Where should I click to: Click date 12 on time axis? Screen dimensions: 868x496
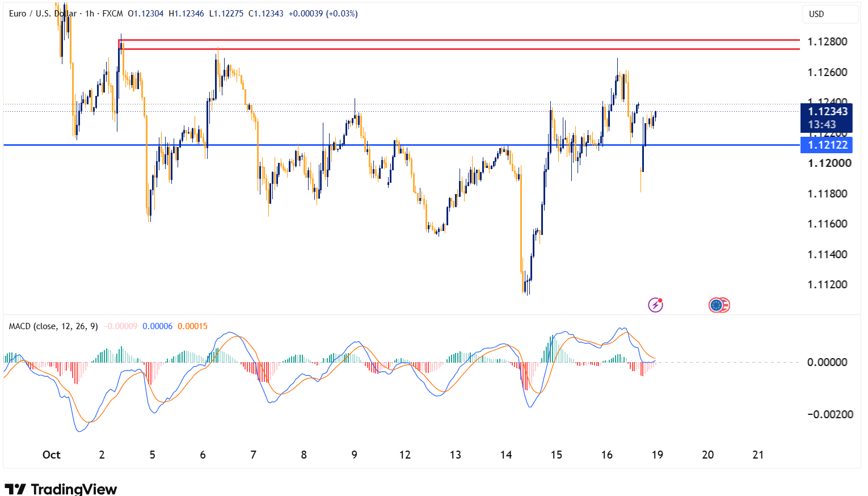coord(405,455)
